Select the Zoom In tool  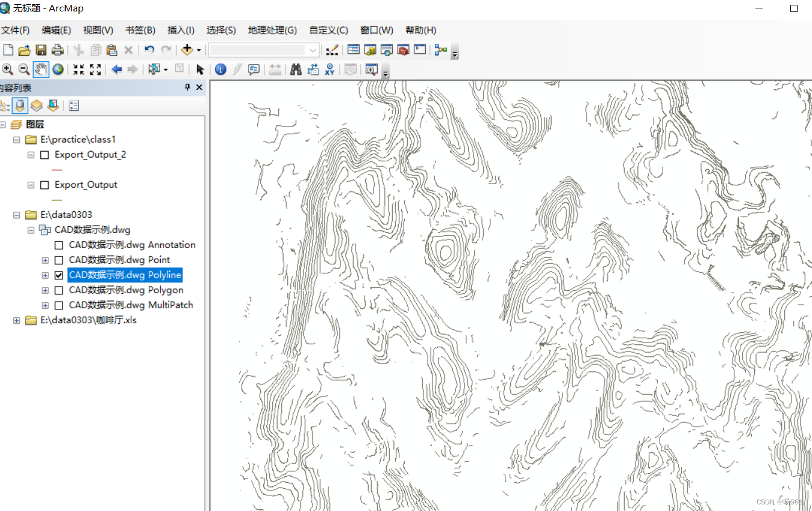[8, 69]
